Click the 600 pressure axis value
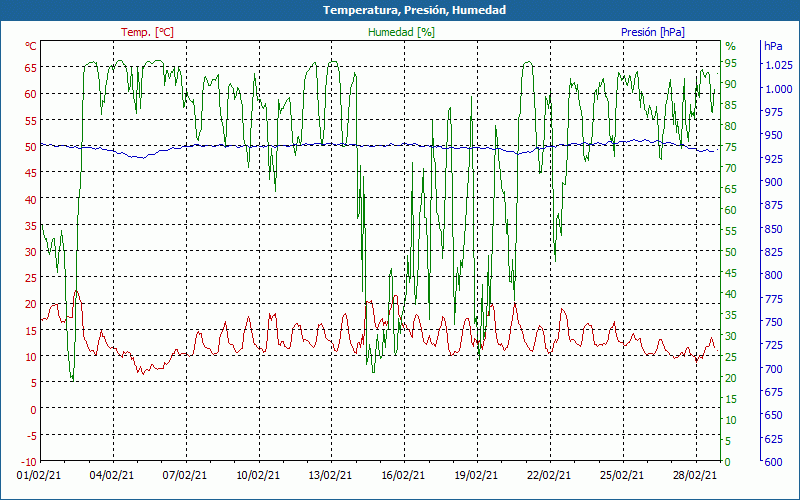Image resolution: width=800 pixels, height=500 pixels. pos(773,462)
